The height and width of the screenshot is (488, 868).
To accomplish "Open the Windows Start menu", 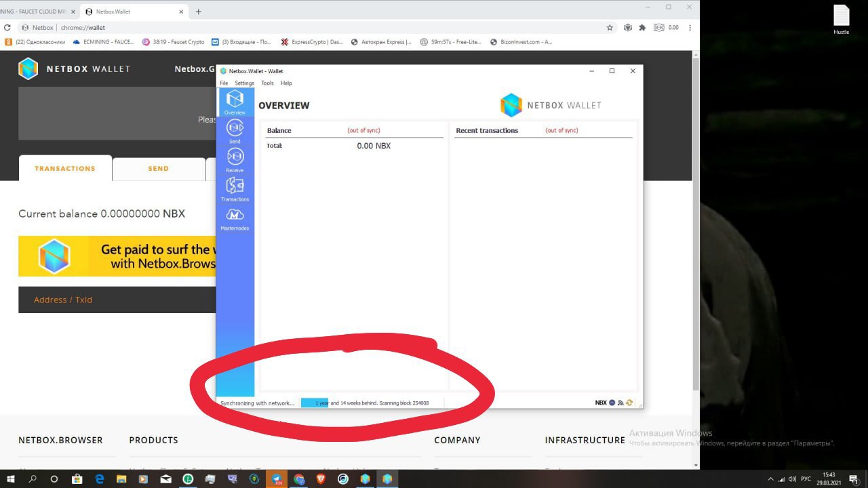I will click(11, 479).
